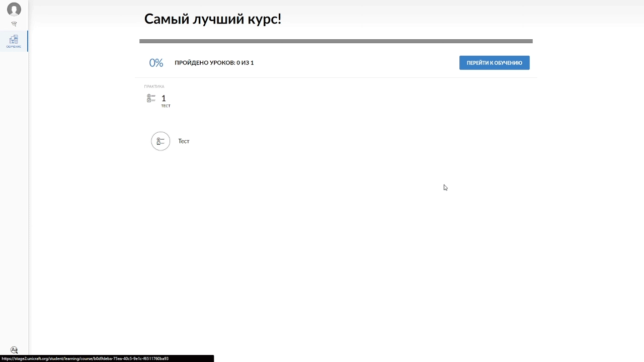Open the 'Тест' lesson link
Screen dimensions: 644x362
click(x=184, y=141)
